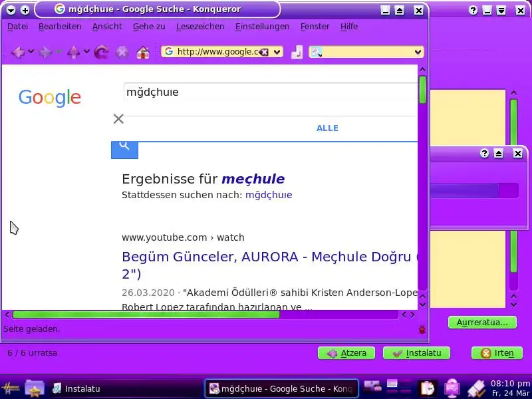The width and height of the screenshot is (532, 399).
Task: Click the Forward arrow in Konqueror toolbar
Action: 45,53
